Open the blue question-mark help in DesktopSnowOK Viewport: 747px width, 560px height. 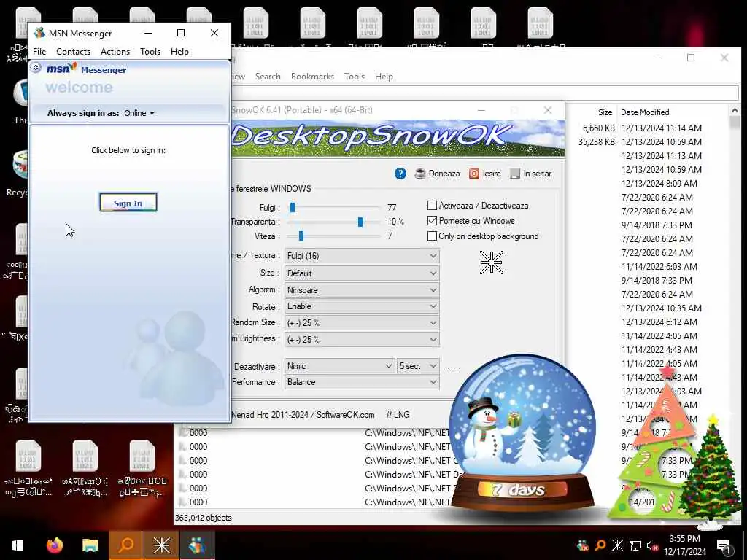400,174
